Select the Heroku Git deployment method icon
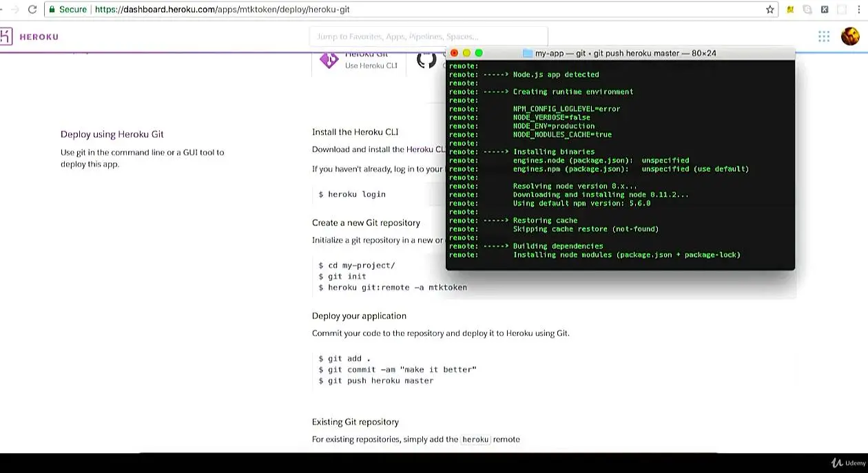 coord(329,60)
